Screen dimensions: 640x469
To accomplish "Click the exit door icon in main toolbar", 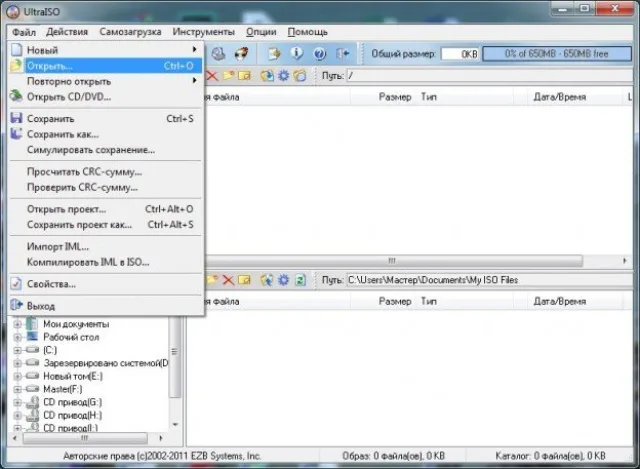I will tap(342, 53).
